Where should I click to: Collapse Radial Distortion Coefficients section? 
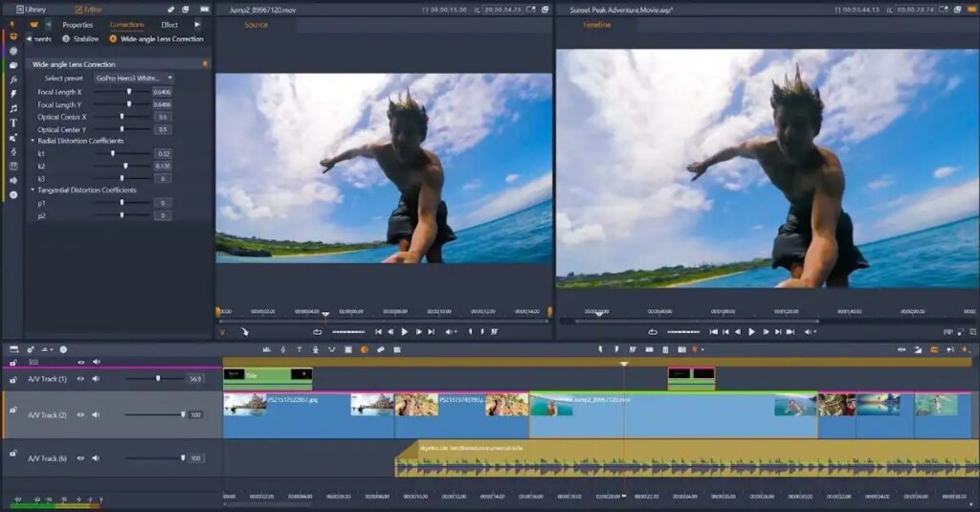33,141
